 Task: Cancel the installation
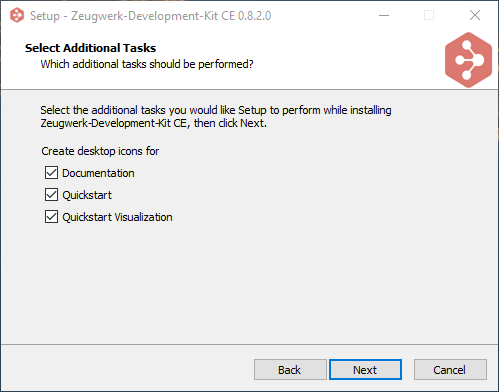click(x=450, y=369)
